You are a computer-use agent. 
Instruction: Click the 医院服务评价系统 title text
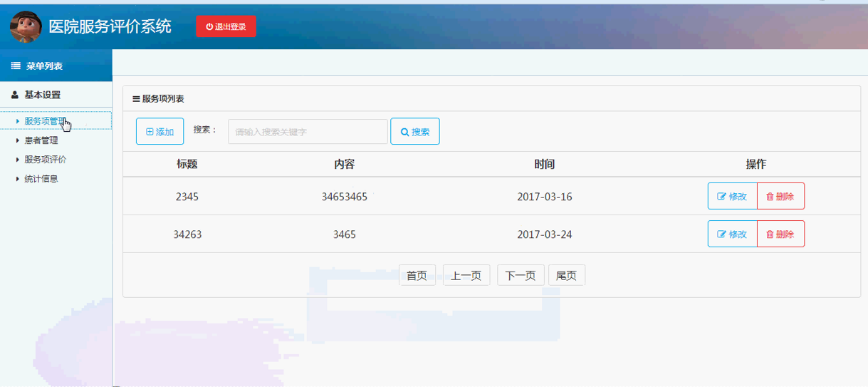pyautogui.click(x=110, y=26)
